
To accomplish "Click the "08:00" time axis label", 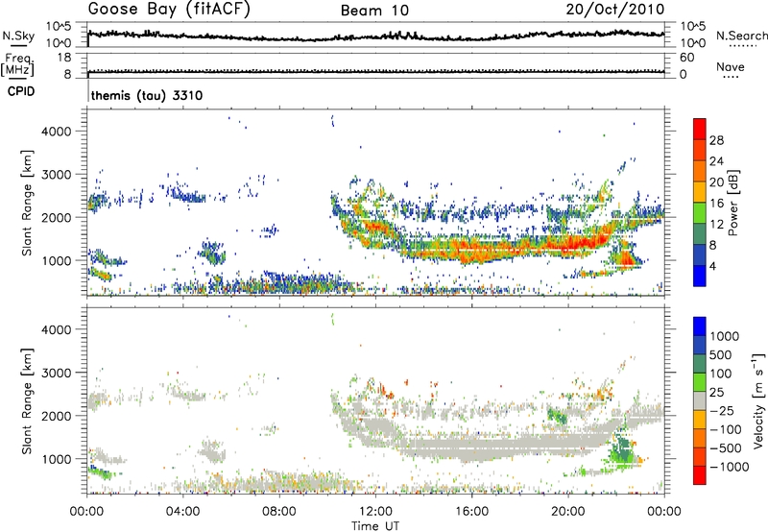I will (279, 512).
